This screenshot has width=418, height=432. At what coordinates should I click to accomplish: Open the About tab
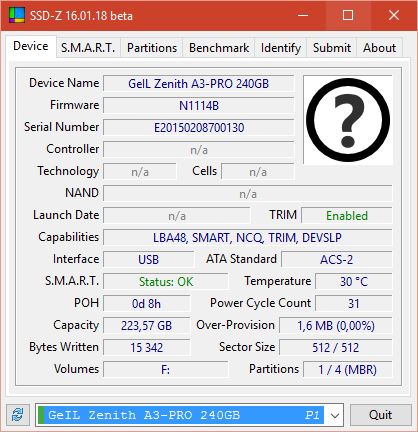click(x=380, y=48)
